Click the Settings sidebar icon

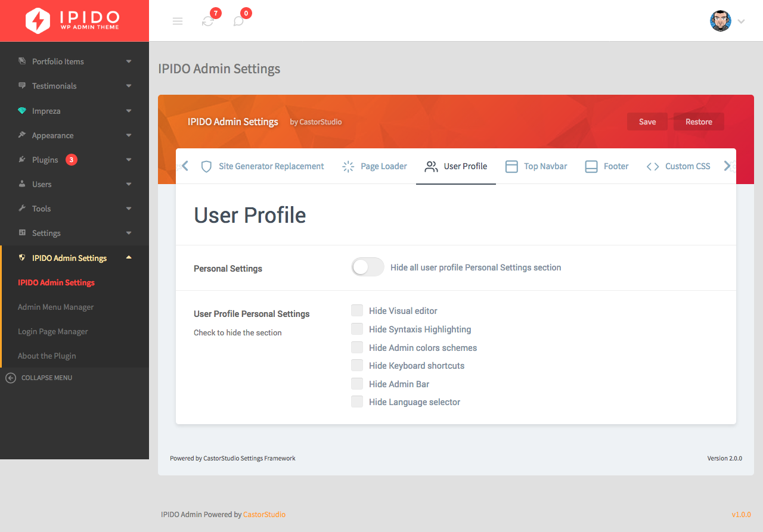(x=22, y=233)
